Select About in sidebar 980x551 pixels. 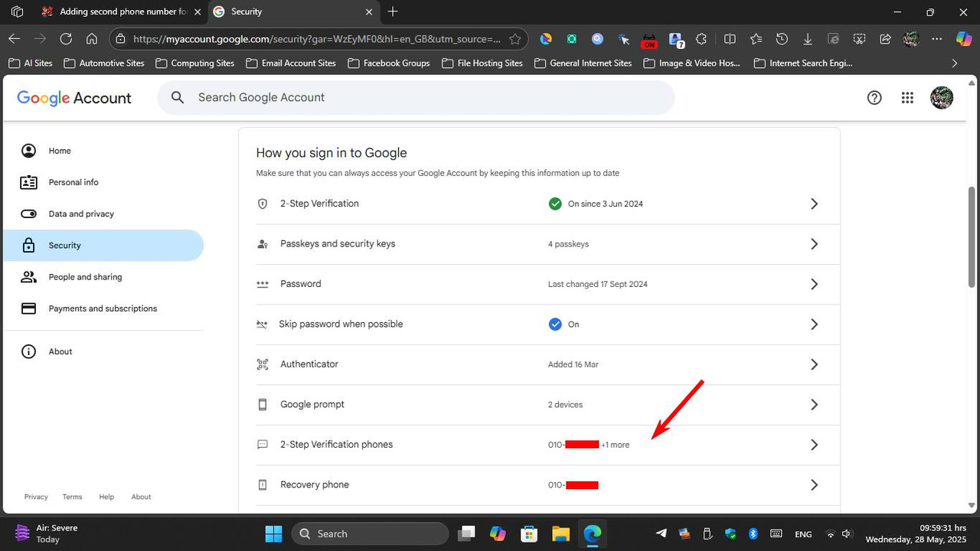(103, 352)
